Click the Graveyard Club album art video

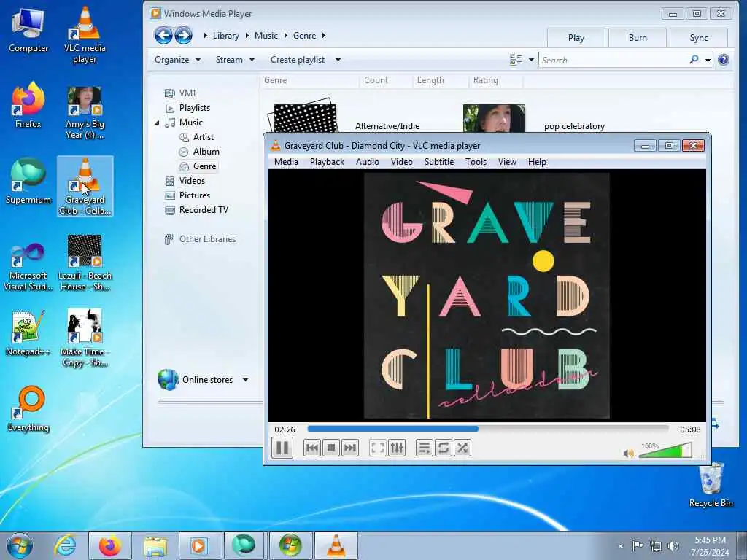coord(487,296)
